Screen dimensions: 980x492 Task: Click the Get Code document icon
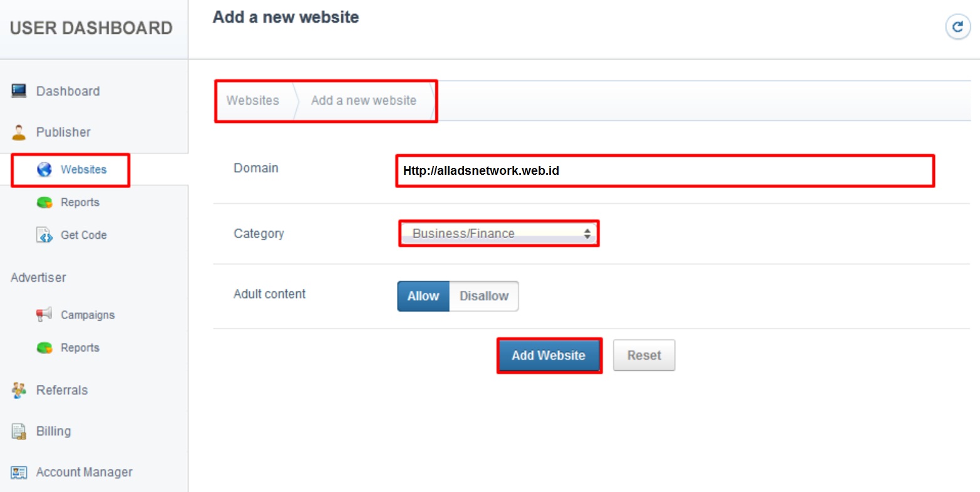pyautogui.click(x=44, y=235)
